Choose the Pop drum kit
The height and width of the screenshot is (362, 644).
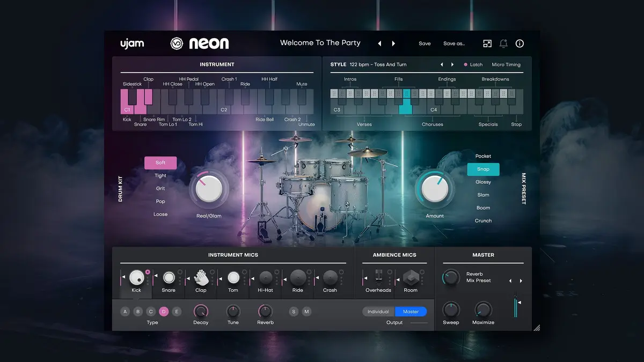tap(160, 201)
